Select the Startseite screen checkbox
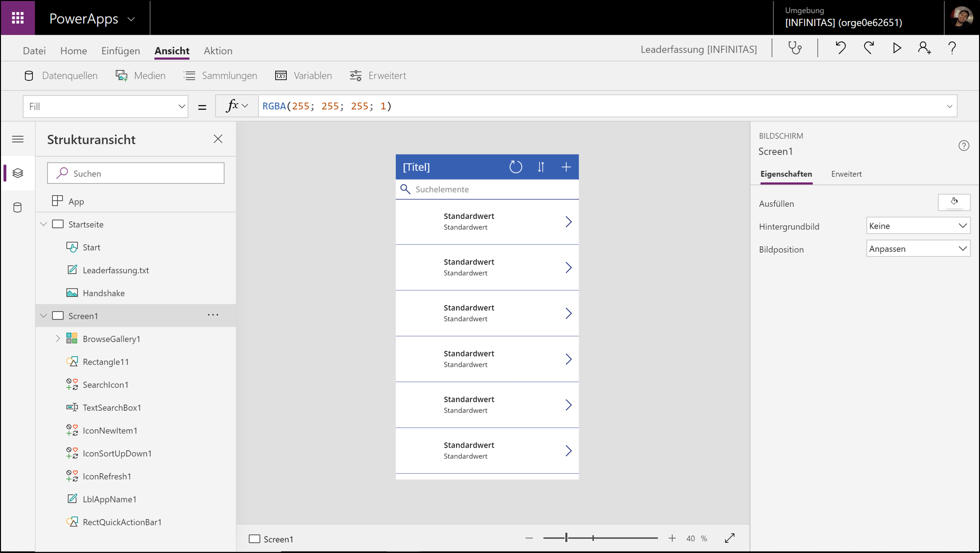The width and height of the screenshot is (980, 553). 58,224
